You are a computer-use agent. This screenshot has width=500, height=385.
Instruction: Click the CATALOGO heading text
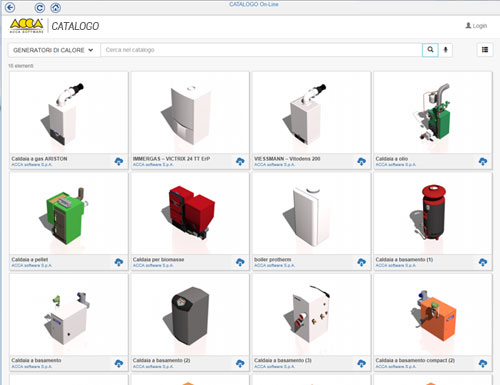[x=75, y=26]
